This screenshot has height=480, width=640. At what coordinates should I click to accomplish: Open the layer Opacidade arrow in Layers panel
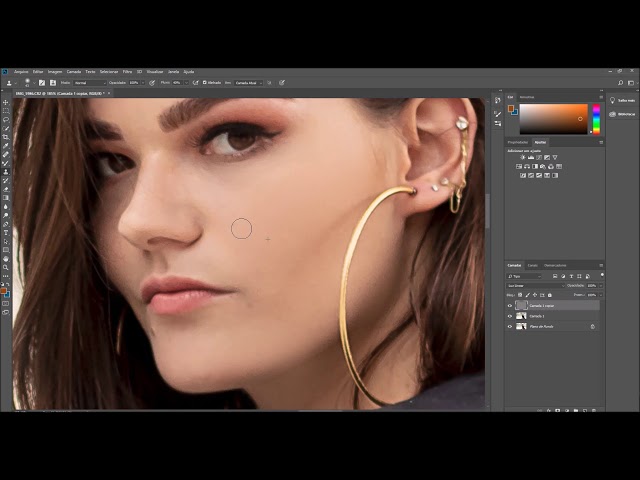(601, 286)
